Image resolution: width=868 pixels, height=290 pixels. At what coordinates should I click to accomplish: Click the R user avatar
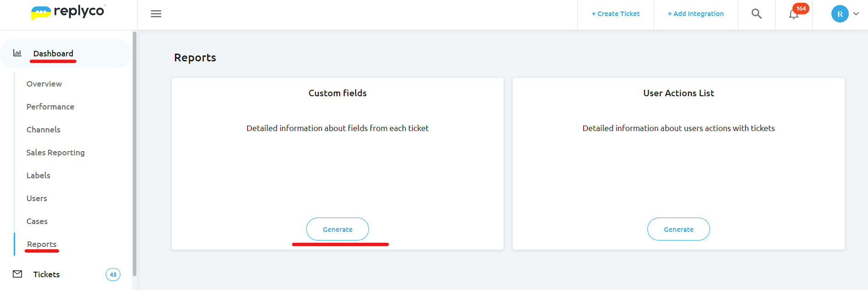840,14
